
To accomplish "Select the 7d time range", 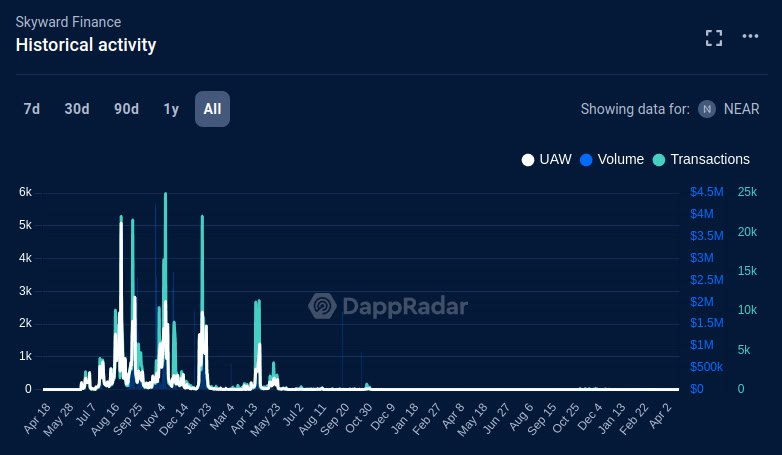I will tap(32, 109).
